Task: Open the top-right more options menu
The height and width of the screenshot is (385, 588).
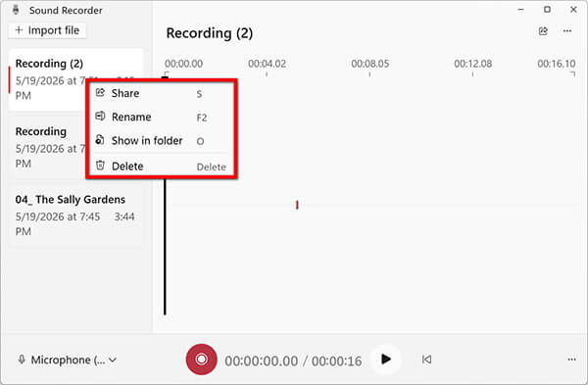Action: [x=567, y=31]
